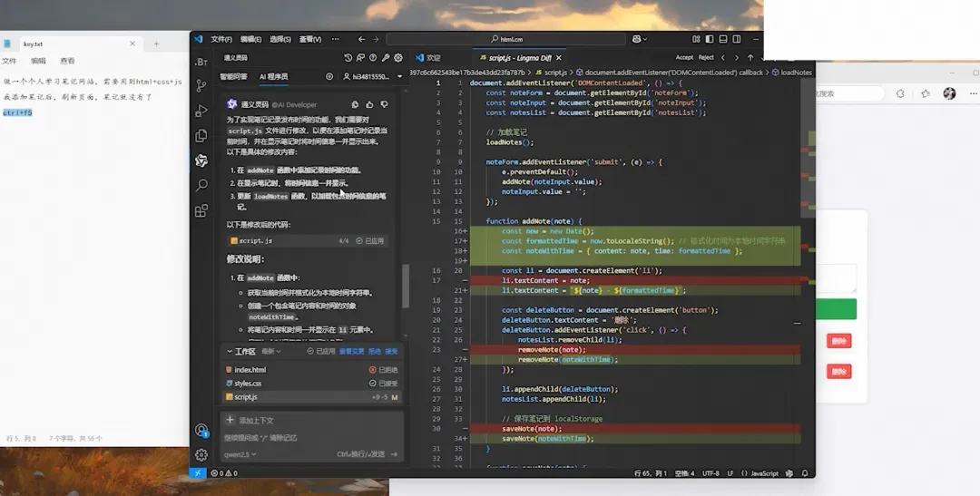Click 查看变更 link in workspace
The width and height of the screenshot is (980, 496).
(x=351, y=351)
